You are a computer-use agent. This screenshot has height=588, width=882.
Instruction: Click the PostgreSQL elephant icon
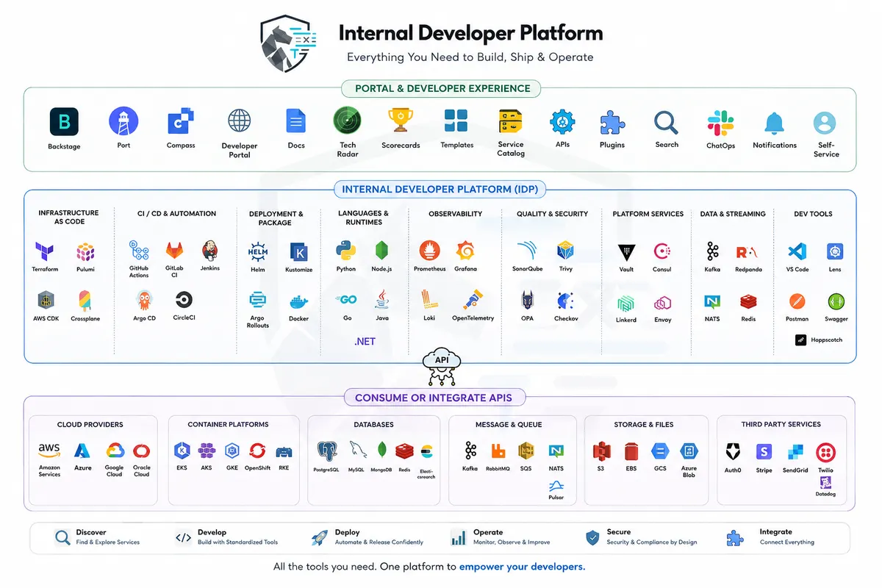click(x=327, y=451)
